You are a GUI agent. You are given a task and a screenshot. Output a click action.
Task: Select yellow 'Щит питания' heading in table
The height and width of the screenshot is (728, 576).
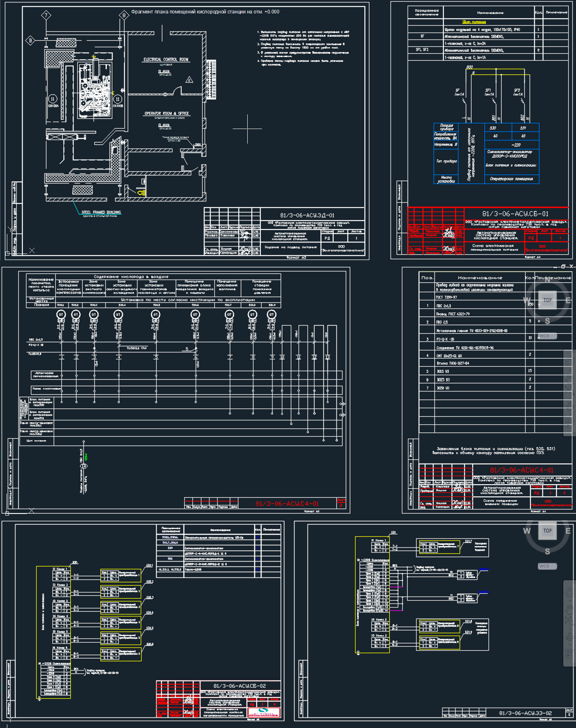(x=474, y=22)
